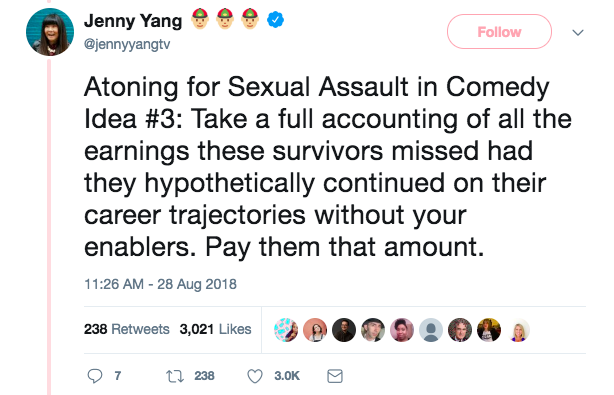Viewport: 614px width, 395px height.
Task: Click the gray default profile liker avatar
Action: pyautogui.click(x=431, y=330)
